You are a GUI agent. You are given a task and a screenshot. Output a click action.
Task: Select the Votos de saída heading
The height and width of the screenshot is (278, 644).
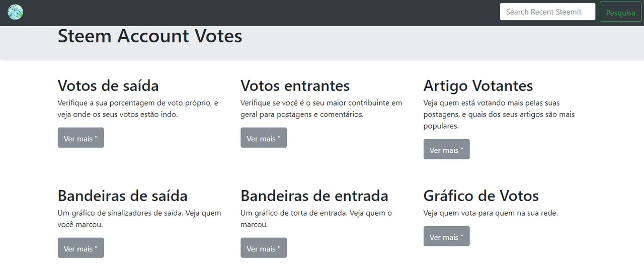coord(108,85)
